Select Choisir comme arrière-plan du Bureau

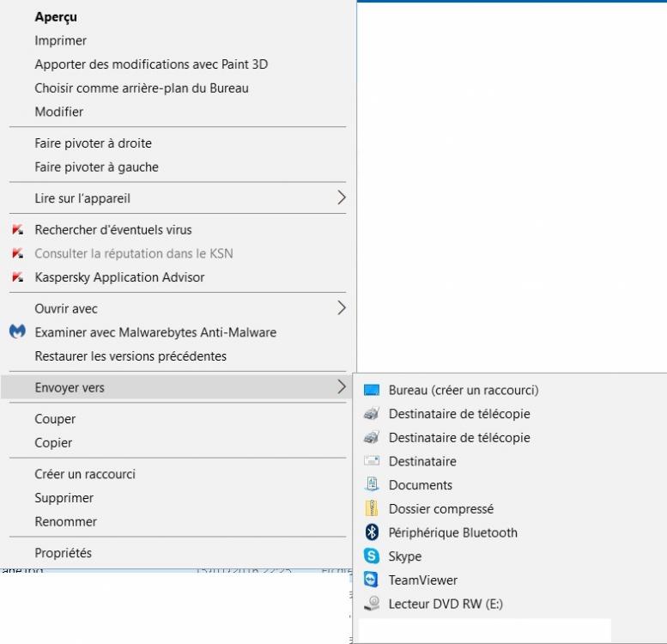(142, 88)
